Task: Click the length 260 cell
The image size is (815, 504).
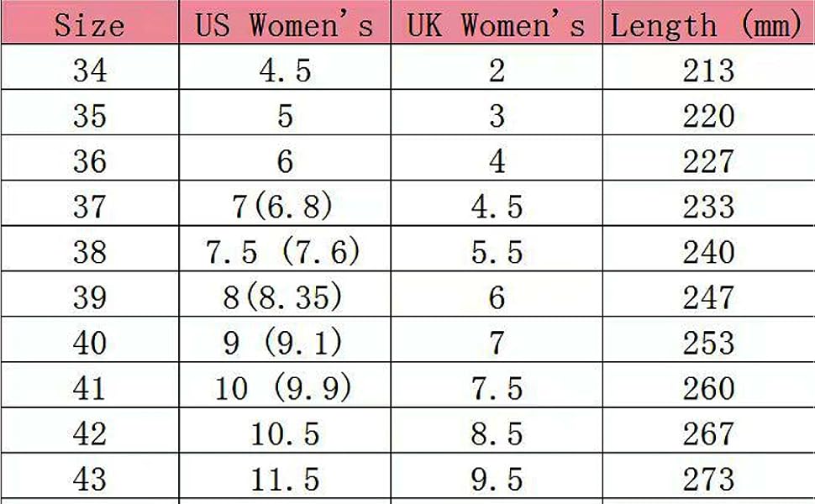Action: point(708,385)
